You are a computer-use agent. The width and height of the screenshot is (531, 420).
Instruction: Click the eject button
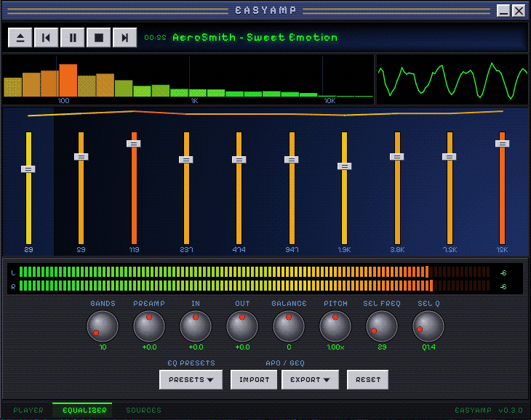click(20, 38)
